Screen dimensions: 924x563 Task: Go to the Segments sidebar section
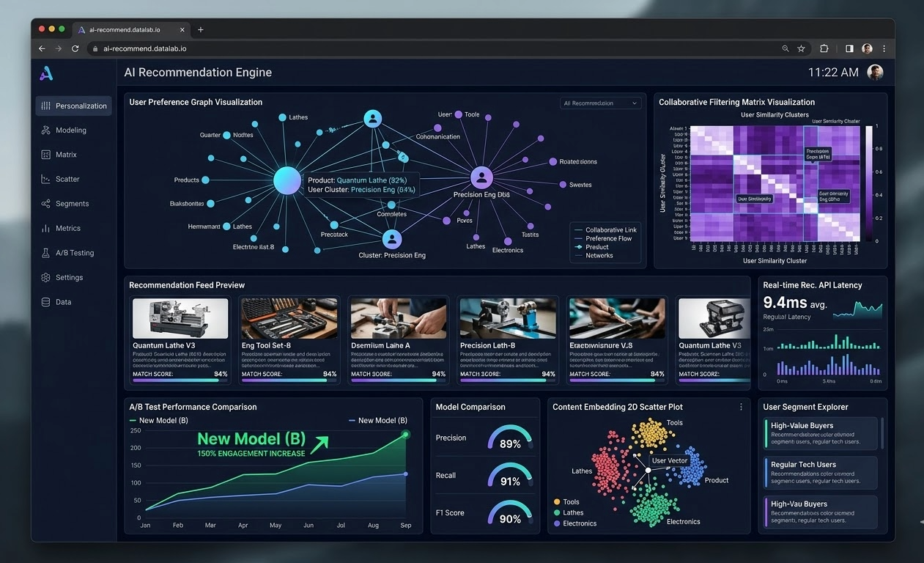[73, 204]
